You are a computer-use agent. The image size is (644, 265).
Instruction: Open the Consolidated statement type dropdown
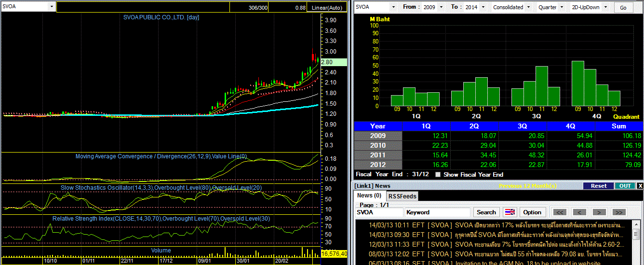(x=528, y=7)
